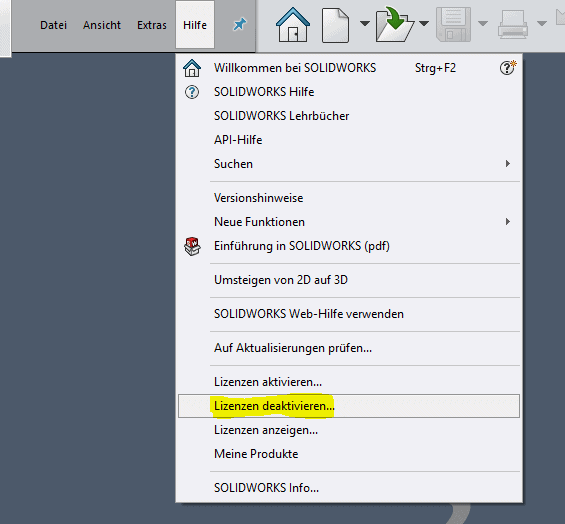Open the Extras menu
565x524 pixels.
tap(152, 25)
